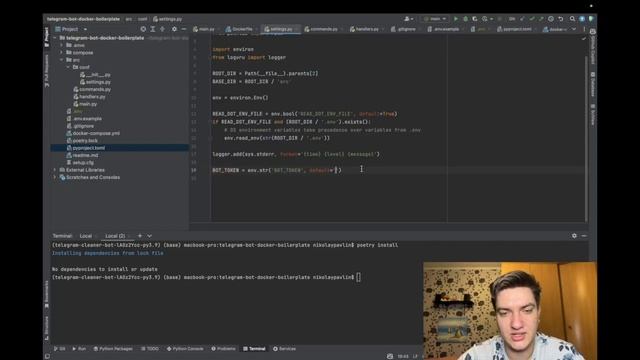Image resolution: width=640 pixels, height=360 pixels.
Task: Collapse the src folder
Action: [x=62, y=60]
